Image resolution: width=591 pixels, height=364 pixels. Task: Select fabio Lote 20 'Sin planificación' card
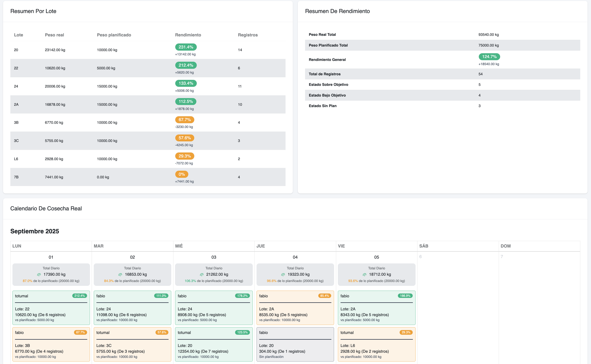pyautogui.click(x=295, y=344)
